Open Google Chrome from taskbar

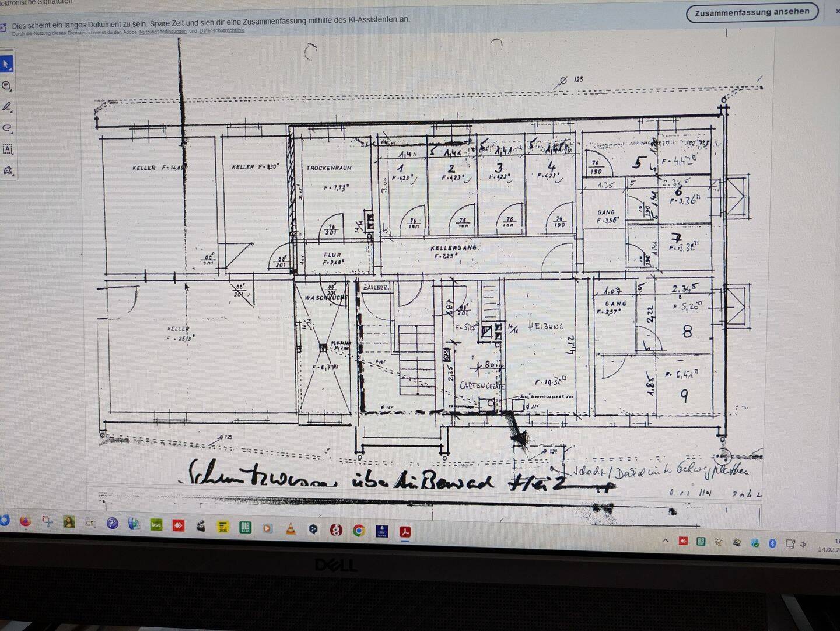pyautogui.click(x=359, y=530)
